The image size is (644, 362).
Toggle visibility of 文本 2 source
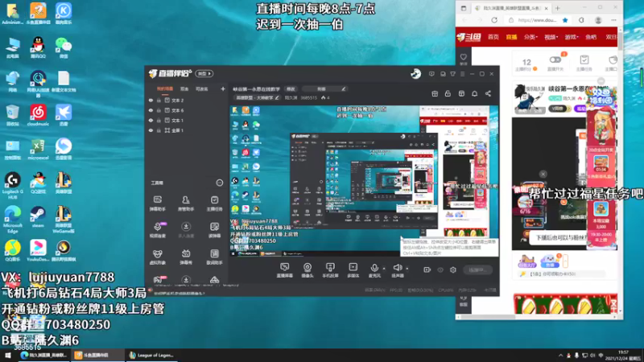tap(151, 100)
